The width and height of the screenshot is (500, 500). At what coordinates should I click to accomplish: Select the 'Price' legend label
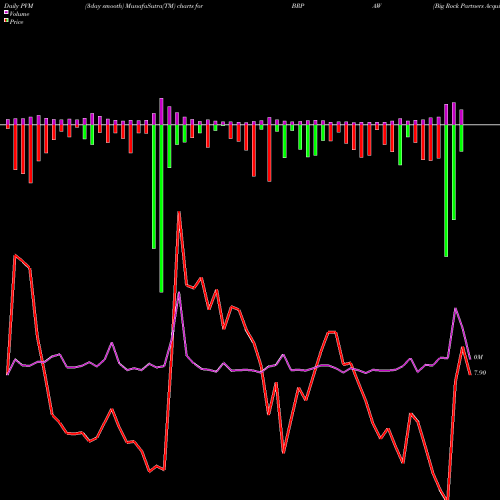pos(16,22)
